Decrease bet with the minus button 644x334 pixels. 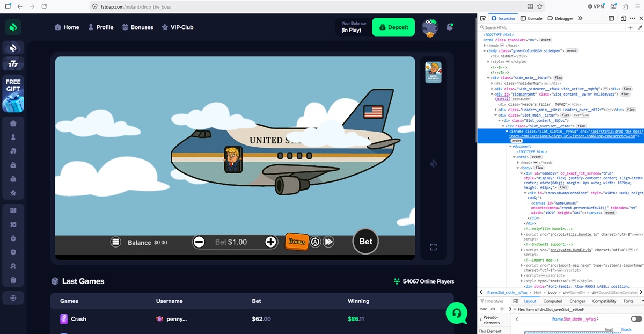coord(199,242)
